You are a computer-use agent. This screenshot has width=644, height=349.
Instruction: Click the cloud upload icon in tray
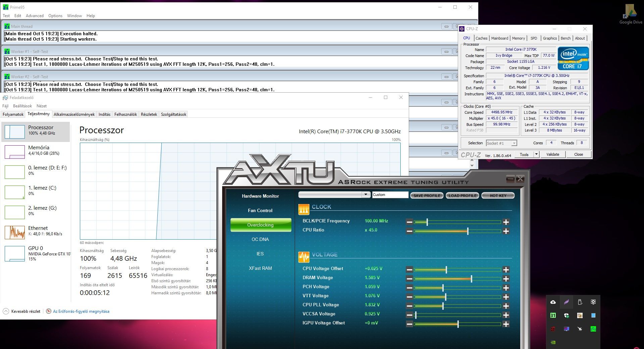coord(553,302)
